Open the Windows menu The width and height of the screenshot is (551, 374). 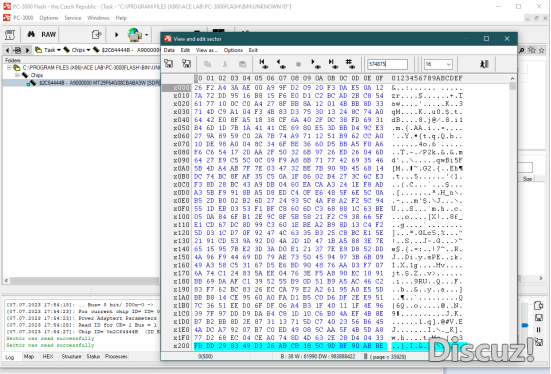pyautogui.click(x=98, y=18)
